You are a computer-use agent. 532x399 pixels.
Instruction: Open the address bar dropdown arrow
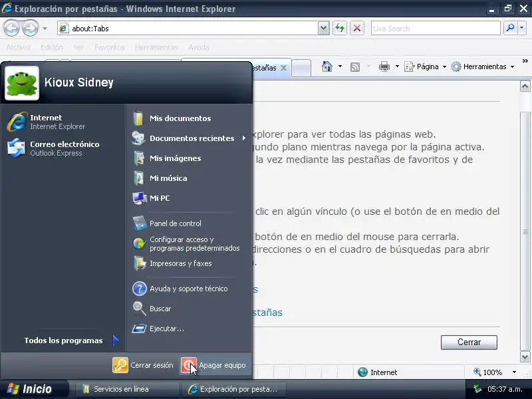(x=324, y=29)
